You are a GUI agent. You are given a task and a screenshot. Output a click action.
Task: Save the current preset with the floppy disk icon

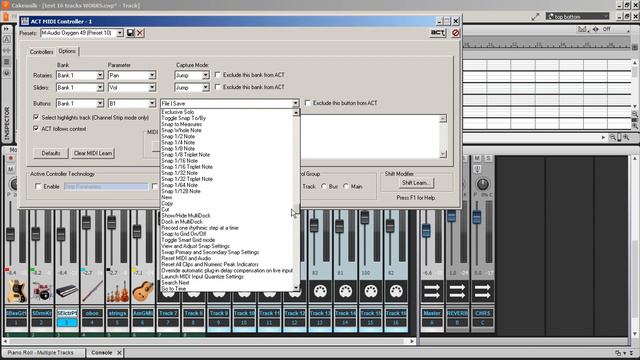click(130, 33)
